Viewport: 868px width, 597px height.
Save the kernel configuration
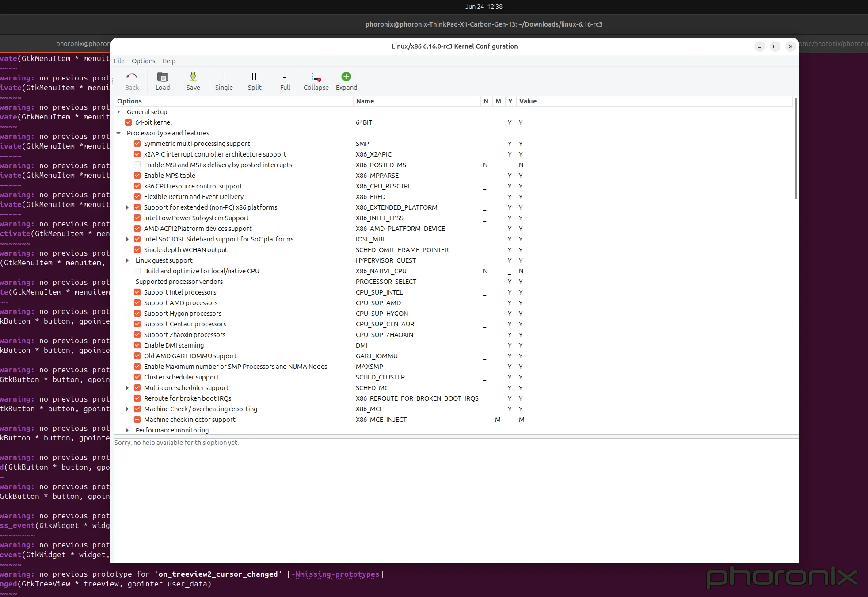193,80
